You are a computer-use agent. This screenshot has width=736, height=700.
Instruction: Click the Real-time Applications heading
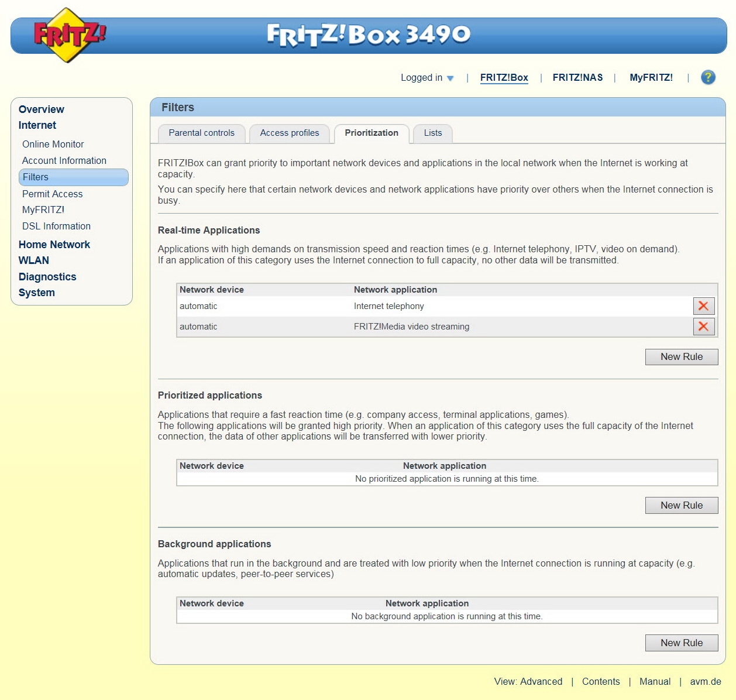(x=209, y=231)
